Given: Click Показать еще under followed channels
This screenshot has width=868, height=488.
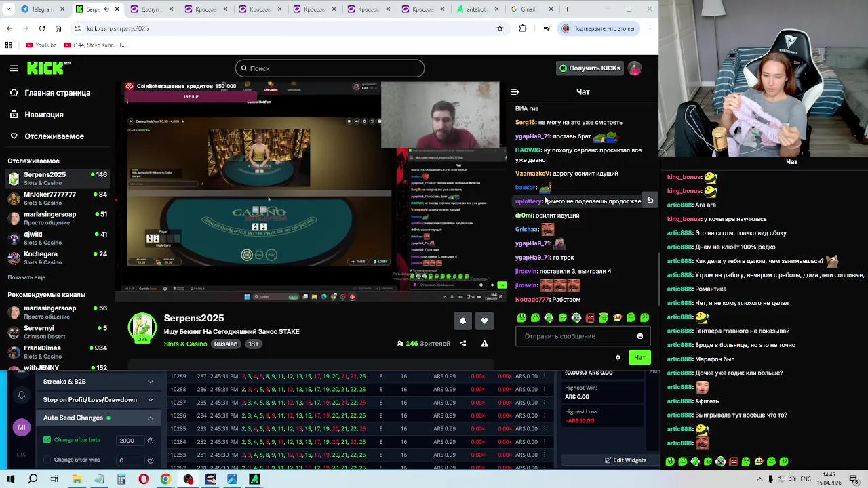Looking at the screenshot, I should pos(26,277).
